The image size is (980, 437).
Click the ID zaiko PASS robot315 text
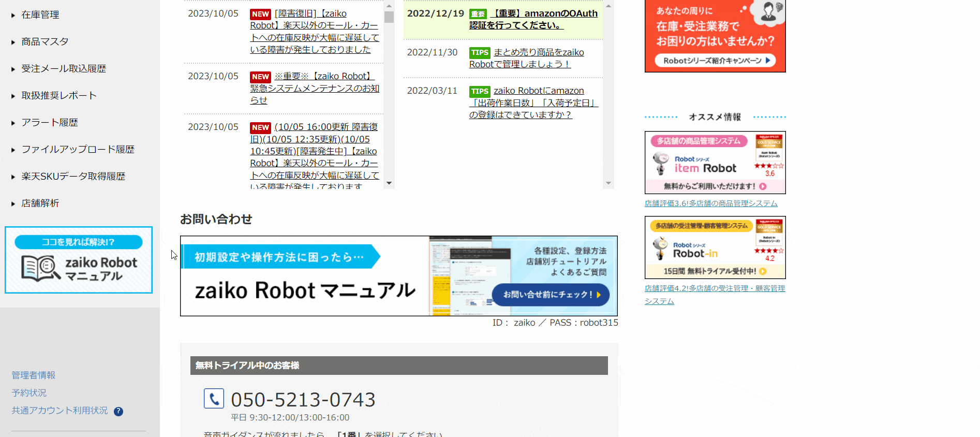[x=555, y=323]
